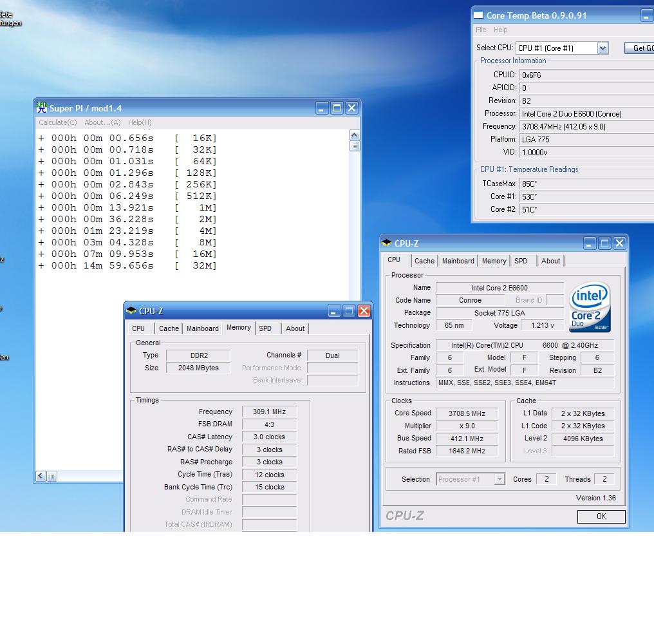Click the Voltage 1.213 v value
The height and width of the screenshot is (644, 654).
coord(542,325)
